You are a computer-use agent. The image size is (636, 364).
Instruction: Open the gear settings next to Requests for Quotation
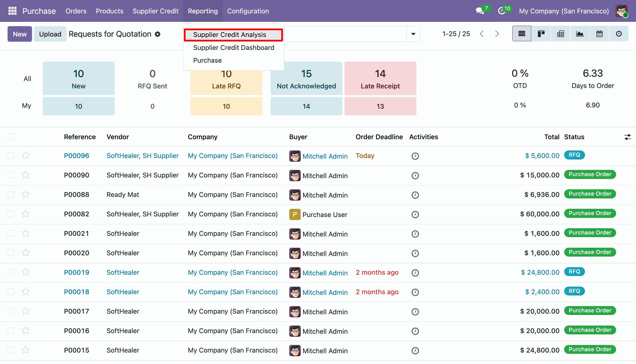point(158,34)
